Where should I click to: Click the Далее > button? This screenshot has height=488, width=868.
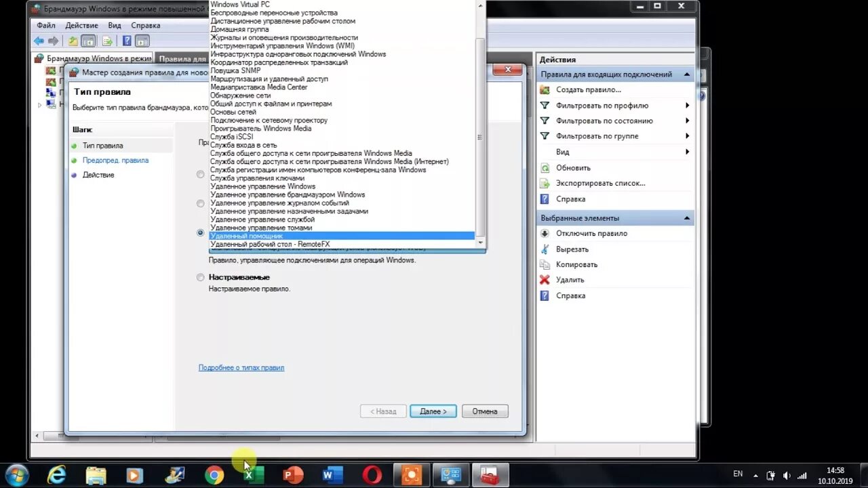[x=433, y=411]
